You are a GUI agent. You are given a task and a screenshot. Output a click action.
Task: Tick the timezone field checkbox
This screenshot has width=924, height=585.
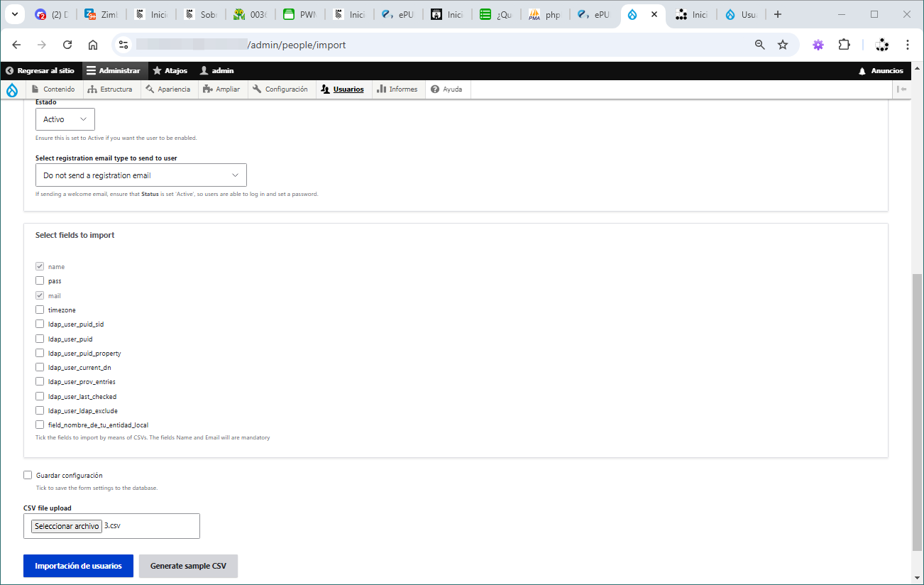[40, 310]
